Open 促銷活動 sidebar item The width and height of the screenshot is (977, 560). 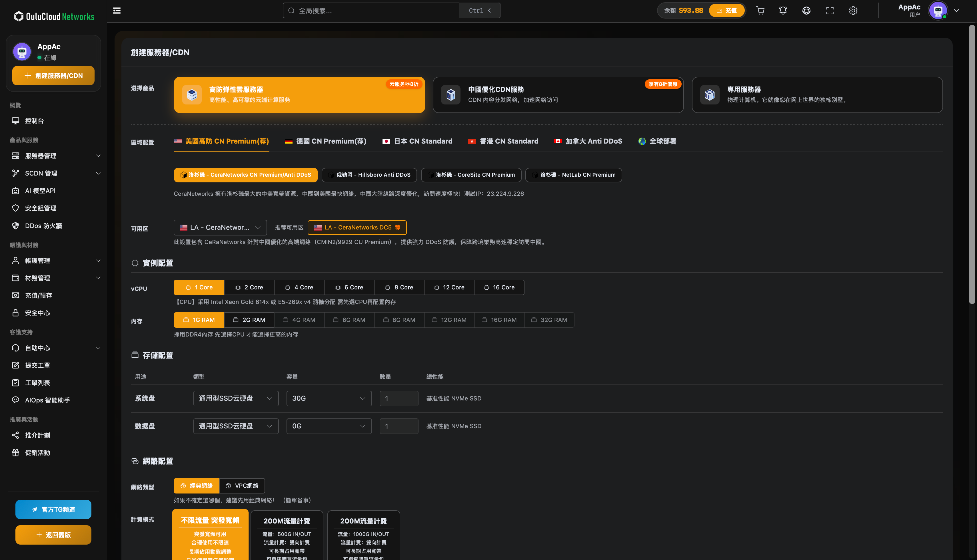point(53,453)
